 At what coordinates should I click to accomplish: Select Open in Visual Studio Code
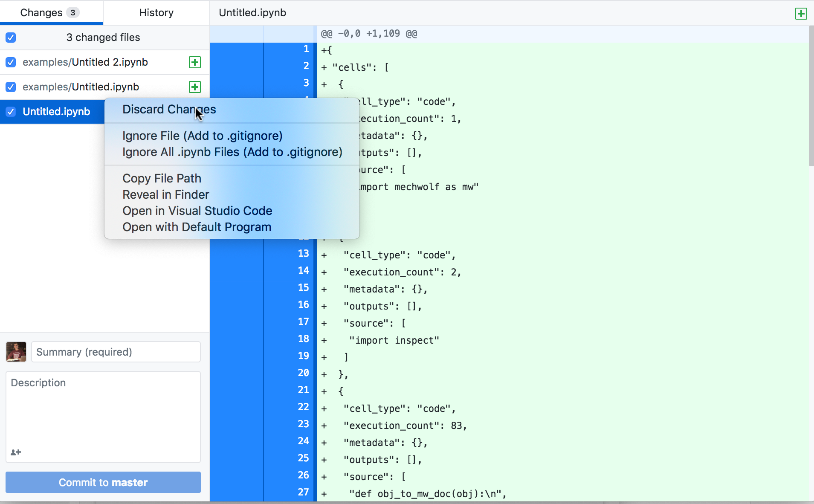pos(197,210)
